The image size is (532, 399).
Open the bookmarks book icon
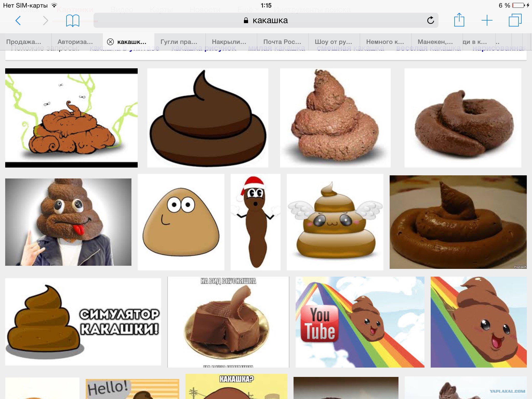73,21
